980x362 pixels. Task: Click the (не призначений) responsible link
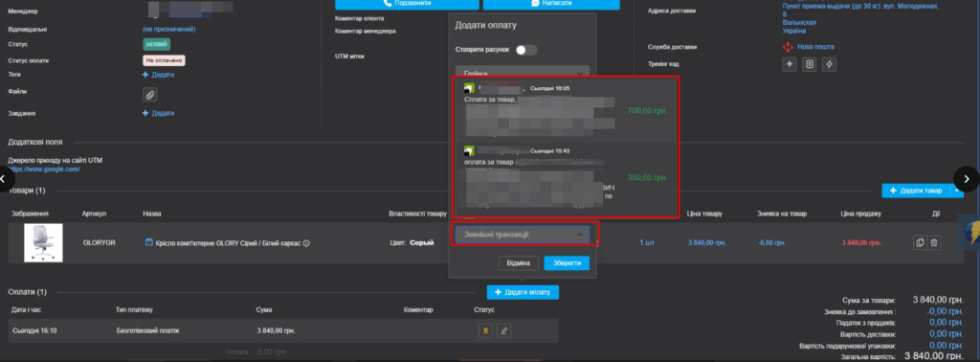tap(168, 29)
